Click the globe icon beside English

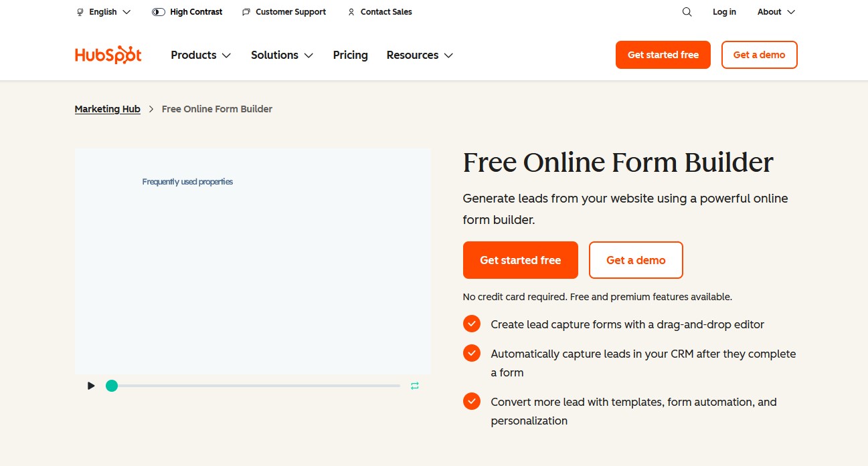[x=80, y=12]
